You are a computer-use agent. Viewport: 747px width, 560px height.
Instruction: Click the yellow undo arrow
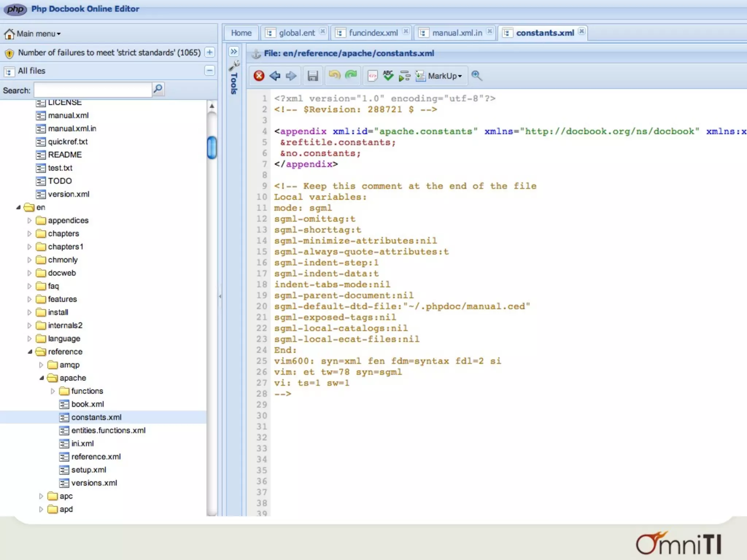(334, 75)
